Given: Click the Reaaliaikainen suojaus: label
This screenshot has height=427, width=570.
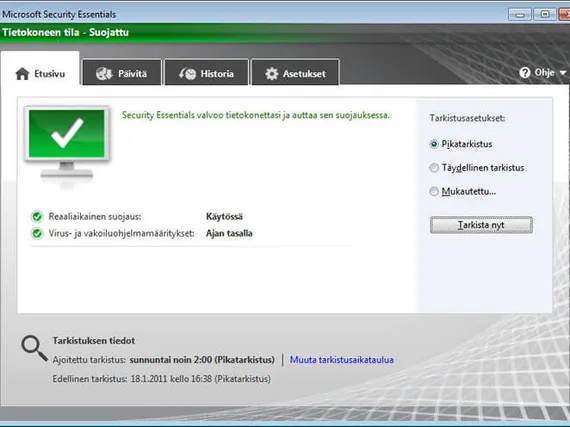Looking at the screenshot, I should 95,217.
